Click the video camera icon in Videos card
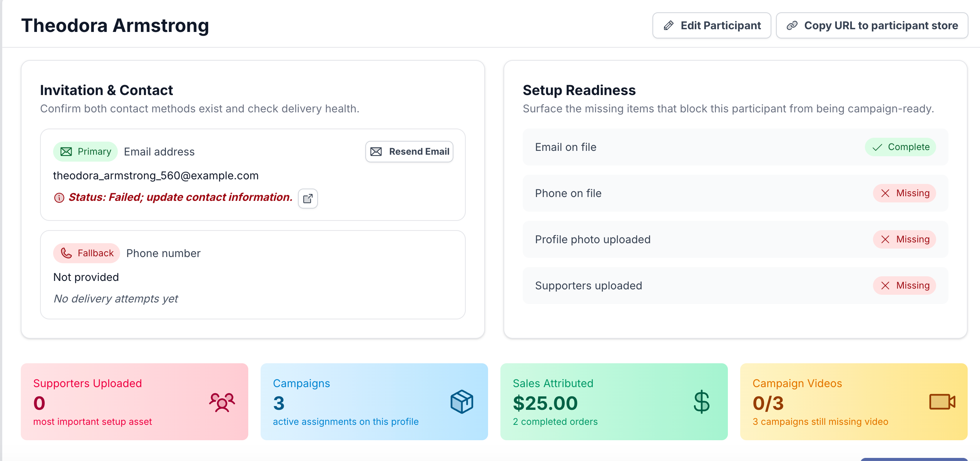This screenshot has width=980, height=461. [x=942, y=402]
